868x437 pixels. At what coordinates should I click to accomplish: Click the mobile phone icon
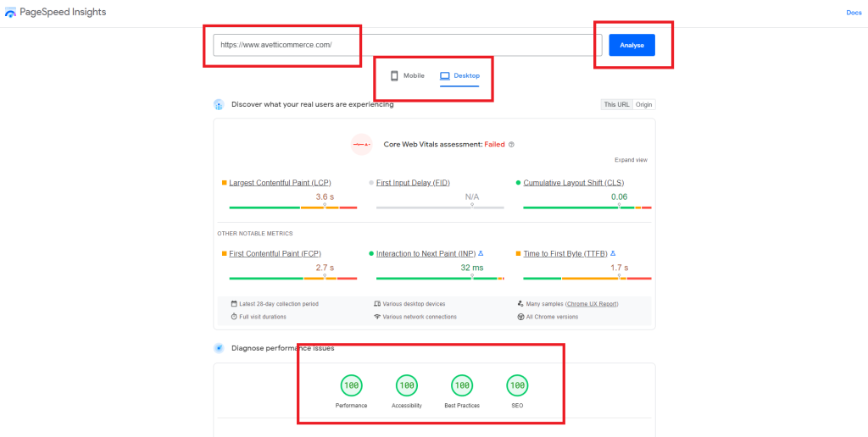[x=395, y=75]
